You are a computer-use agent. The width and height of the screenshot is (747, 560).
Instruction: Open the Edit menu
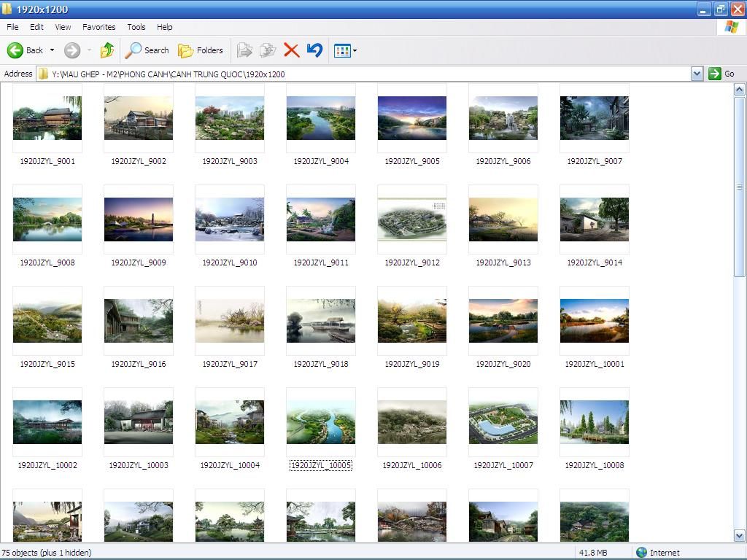(36, 27)
